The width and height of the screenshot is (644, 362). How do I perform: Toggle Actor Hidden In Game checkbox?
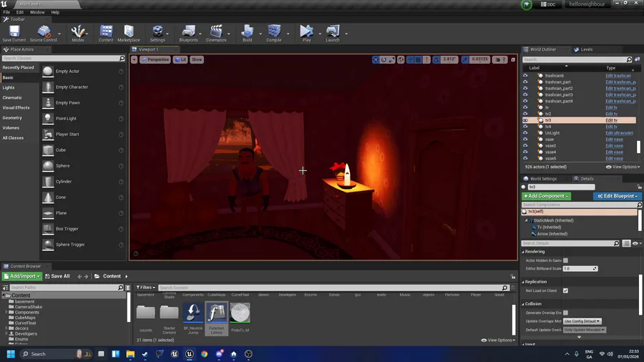(x=565, y=260)
